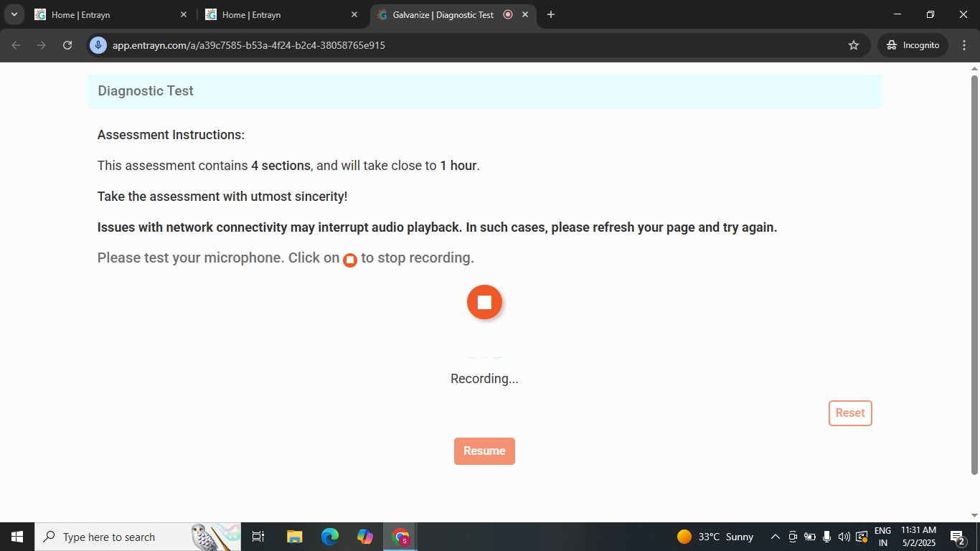980x551 pixels.
Task: Click the Incognito indicator
Action: click(x=913, y=45)
